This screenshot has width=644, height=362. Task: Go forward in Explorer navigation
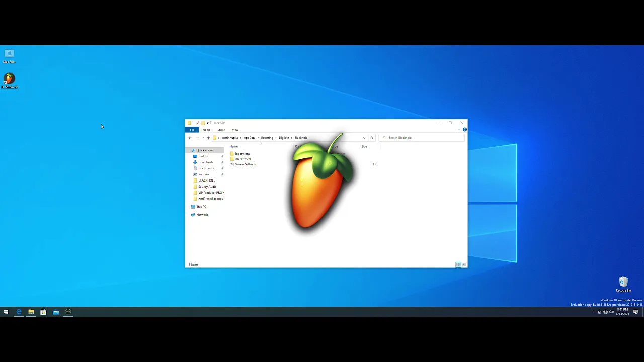tap(197, 138)
